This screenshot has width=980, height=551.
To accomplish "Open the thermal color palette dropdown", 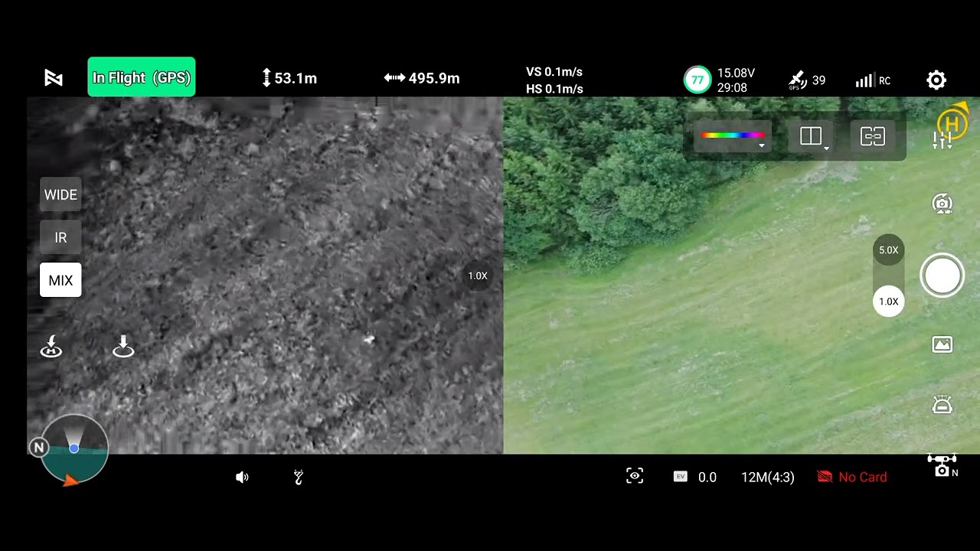I will (x=733, y=137).
